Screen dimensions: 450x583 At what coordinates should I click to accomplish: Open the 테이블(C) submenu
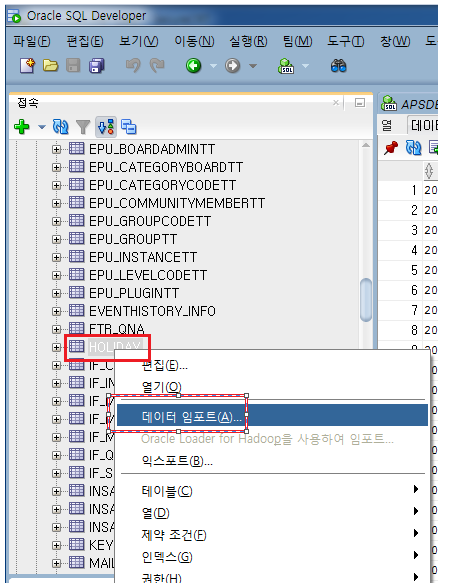click(272, 491)
